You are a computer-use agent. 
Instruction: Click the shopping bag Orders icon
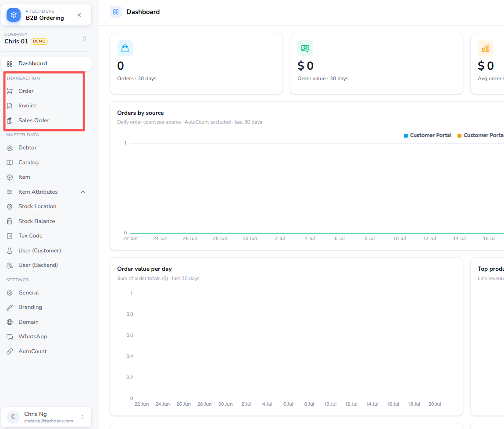click(125, 48)
